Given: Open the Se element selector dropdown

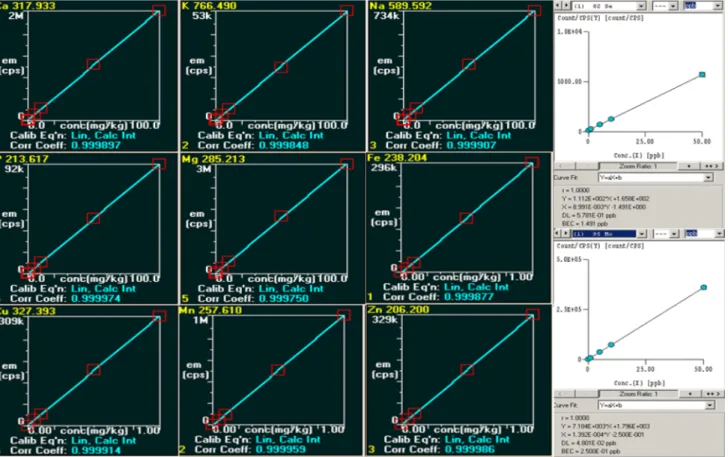Looking at the screenshot, I should [641, 6].
